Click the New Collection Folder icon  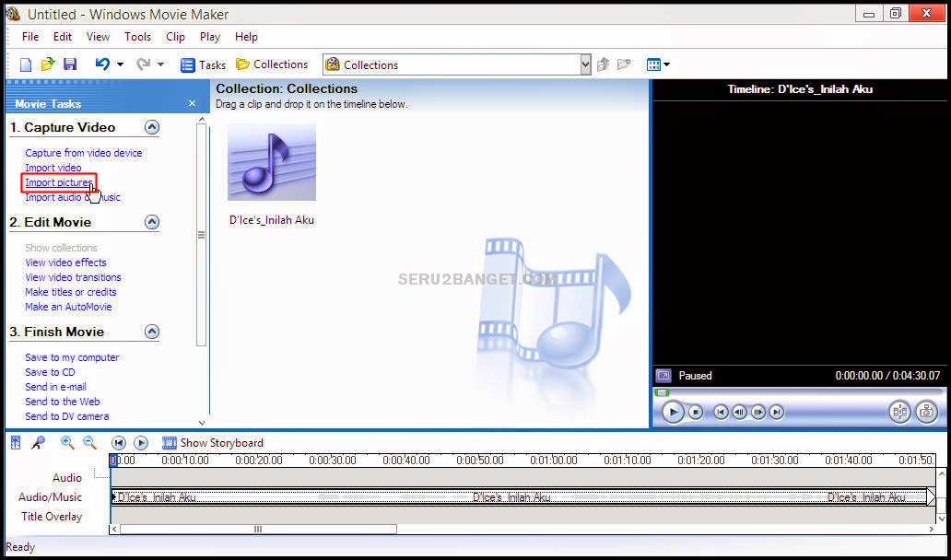coord(624,64)
